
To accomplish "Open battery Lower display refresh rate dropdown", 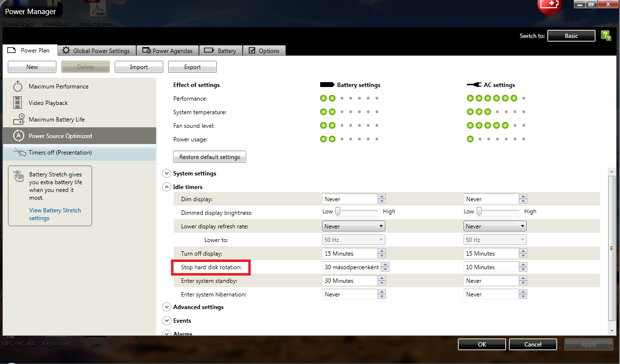I will click(354, 226).
